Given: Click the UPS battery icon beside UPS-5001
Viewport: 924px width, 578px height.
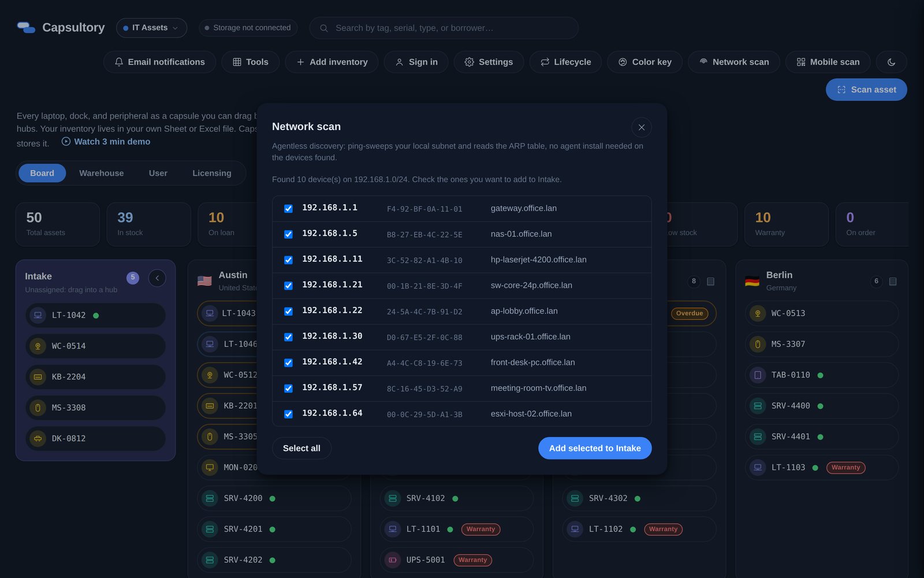Looking at the screenshot, I should (x=393, y=560).
